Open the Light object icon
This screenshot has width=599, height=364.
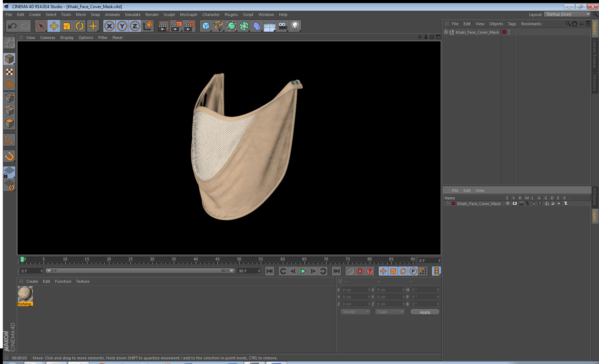pyautogui.click(x=295, y=26)
